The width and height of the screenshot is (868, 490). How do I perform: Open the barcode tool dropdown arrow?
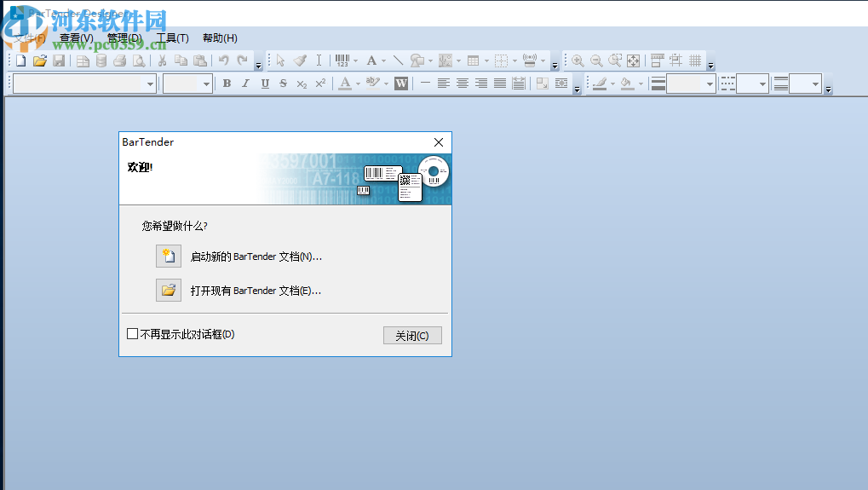tap(356, 61)
